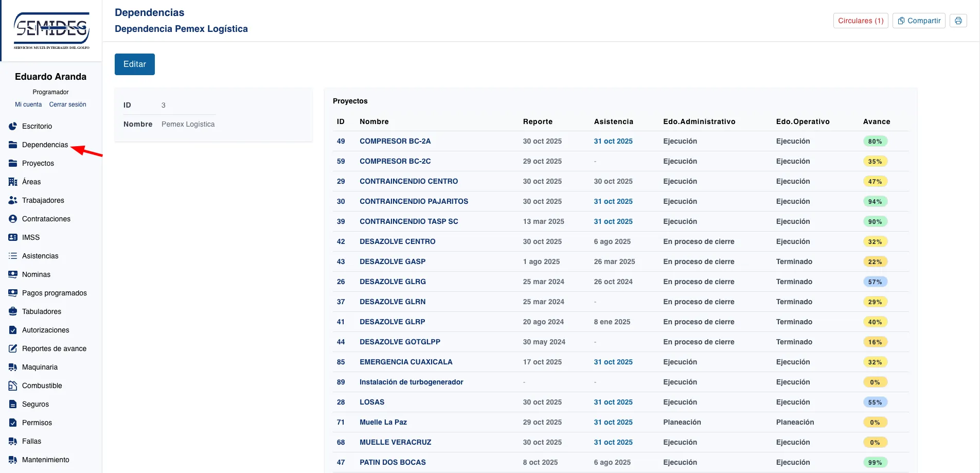Click the Combustible icon in sidebar

point(13,386)
